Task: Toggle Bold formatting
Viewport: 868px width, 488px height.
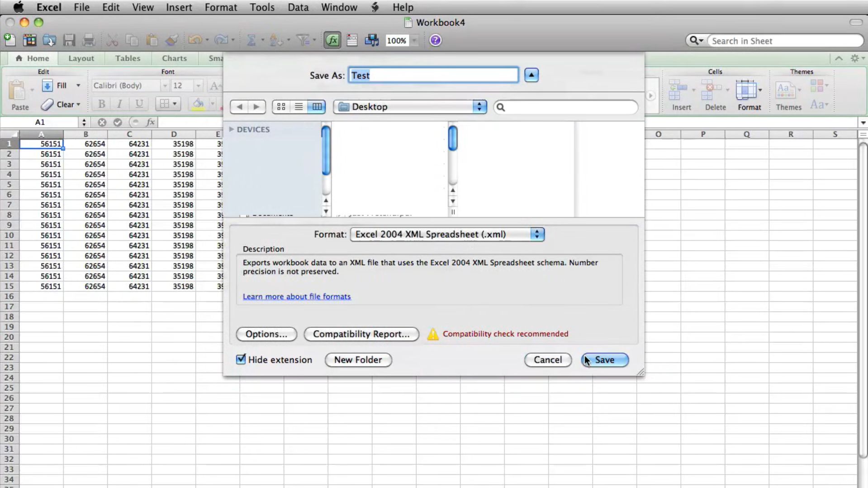Action: [102, 104]
